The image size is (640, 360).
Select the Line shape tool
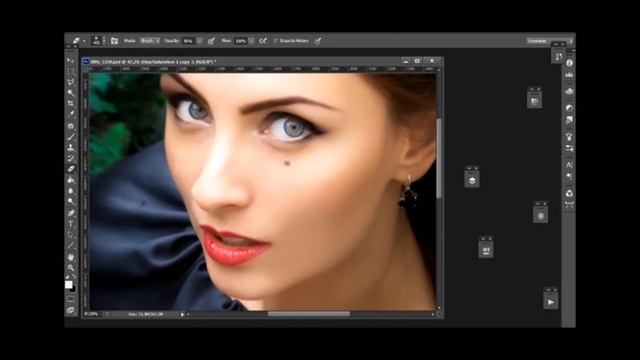point(71,245)
